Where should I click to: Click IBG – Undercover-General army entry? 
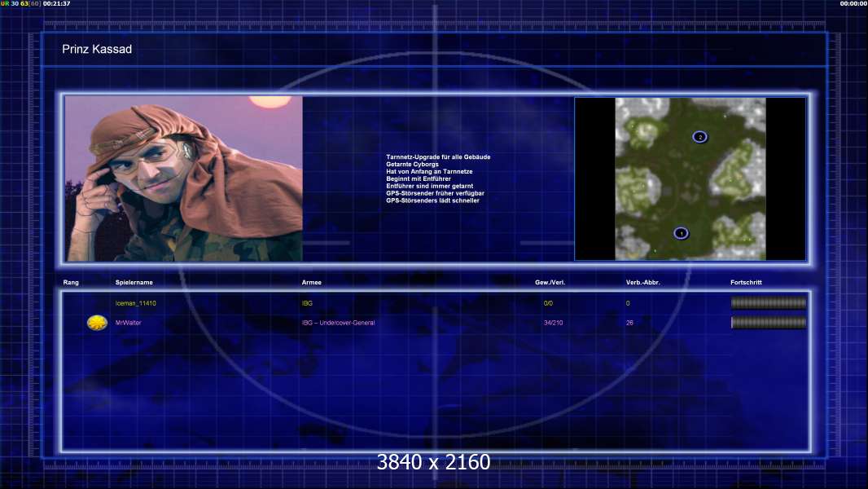point(338,323)
